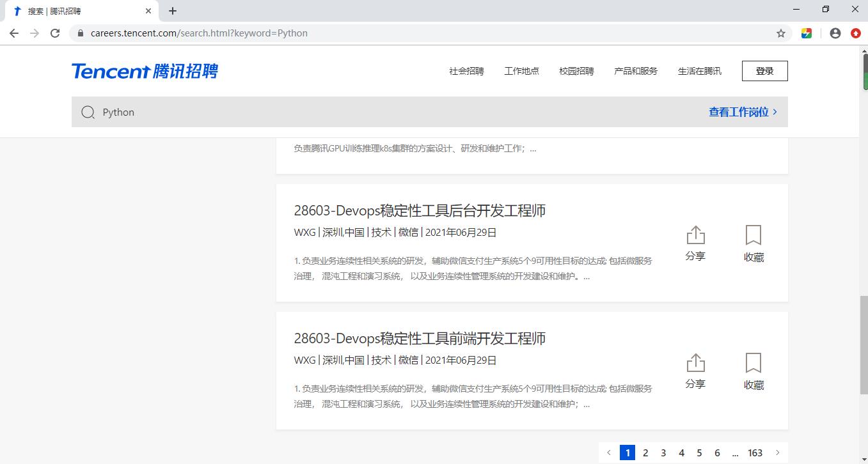The height and width of the screenshot is (464, 868).
Task: Select page 6 in pagination
Action: (x=717, y=452)
